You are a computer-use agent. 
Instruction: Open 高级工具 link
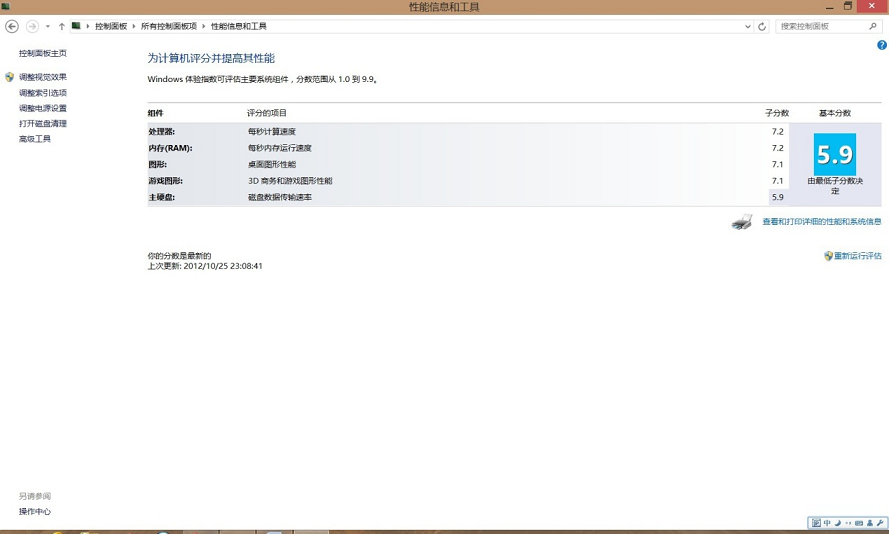[35, 139]
